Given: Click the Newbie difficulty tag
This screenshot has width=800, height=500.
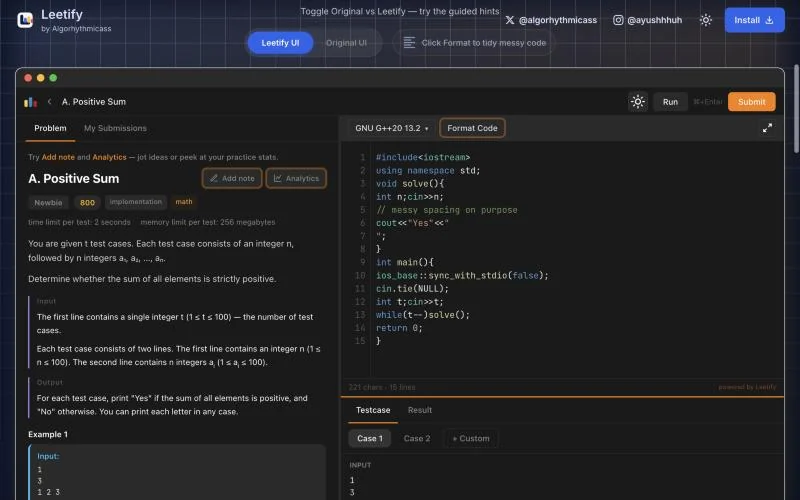Looking at the screenshot, I should tap(48, 203).
